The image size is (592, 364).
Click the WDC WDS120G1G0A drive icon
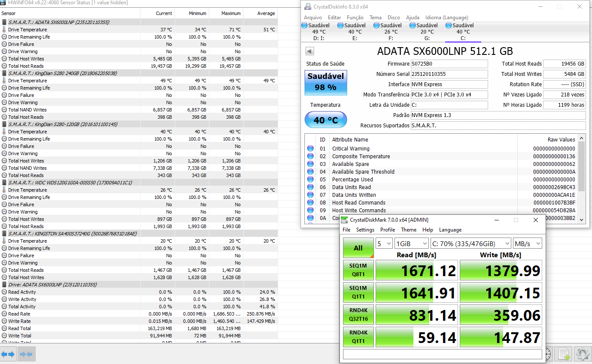4,183
